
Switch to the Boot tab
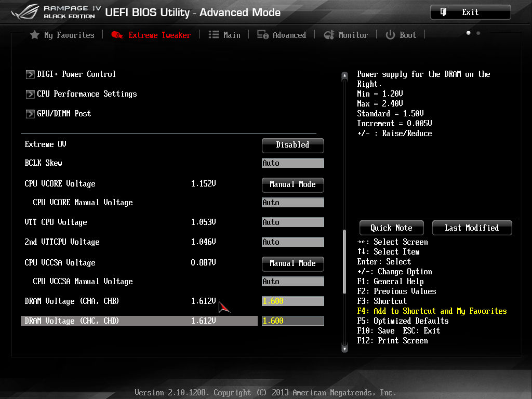point(401,35)
